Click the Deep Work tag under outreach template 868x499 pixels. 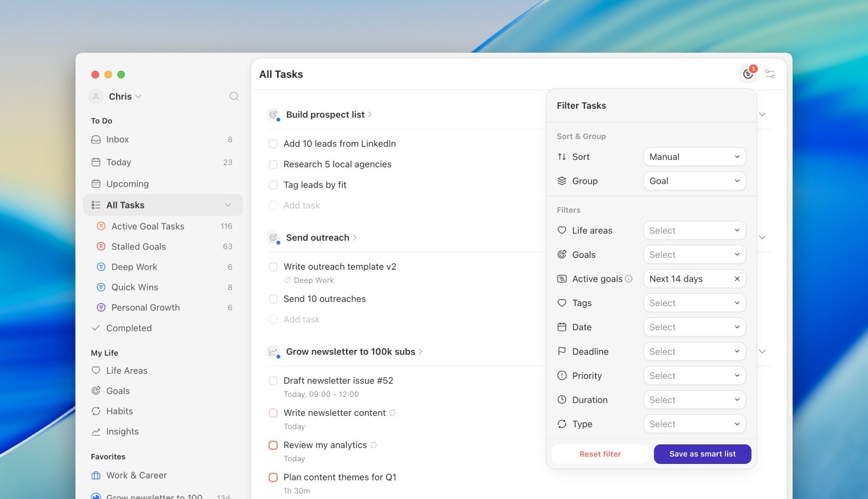[x=309, y=280]
